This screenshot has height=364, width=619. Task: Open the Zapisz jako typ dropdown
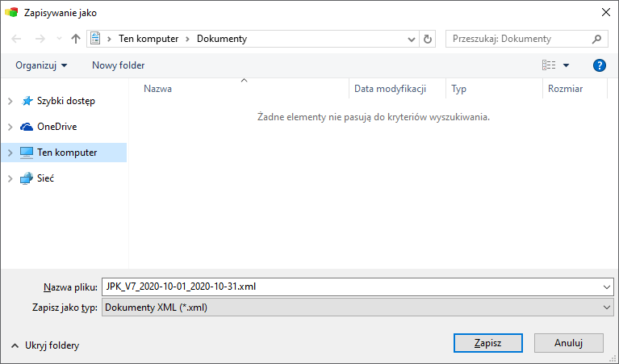click(358, 308)
